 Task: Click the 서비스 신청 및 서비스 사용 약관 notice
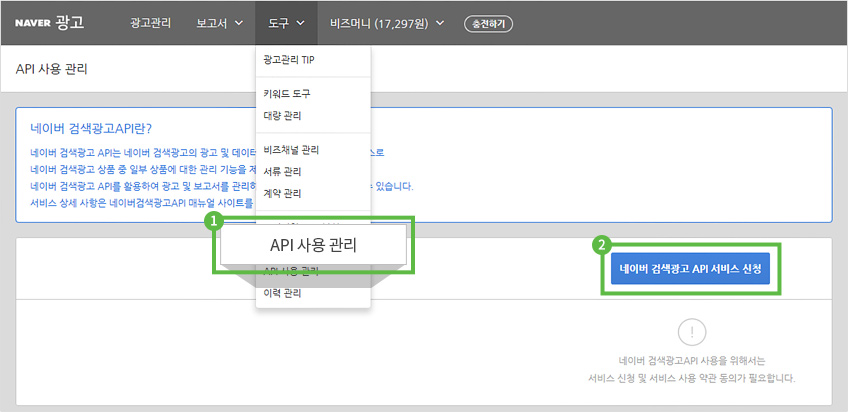click(692, 378)
